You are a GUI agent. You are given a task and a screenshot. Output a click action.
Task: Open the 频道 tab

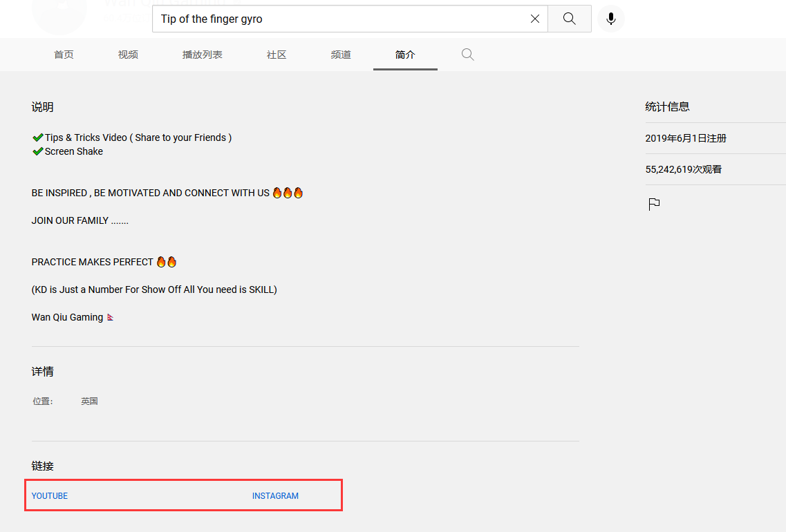point(341,55)
